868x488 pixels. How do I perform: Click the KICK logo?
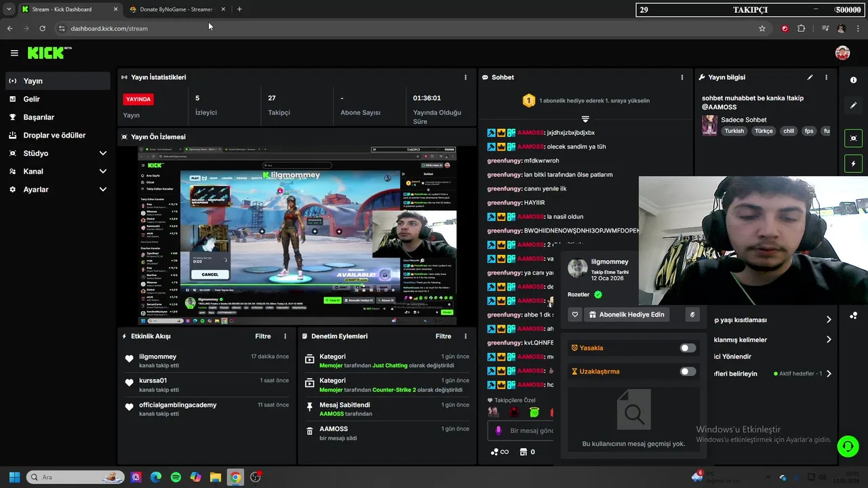pos(49,53)
